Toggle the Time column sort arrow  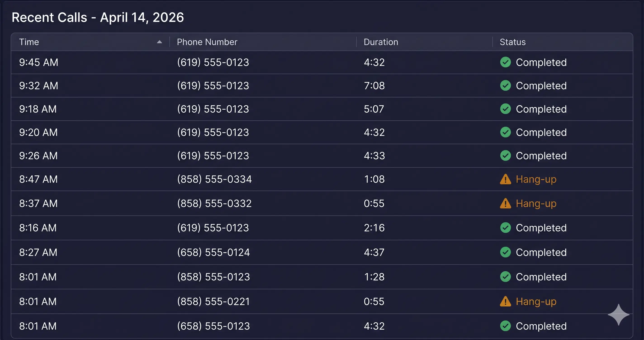(159, 42)
